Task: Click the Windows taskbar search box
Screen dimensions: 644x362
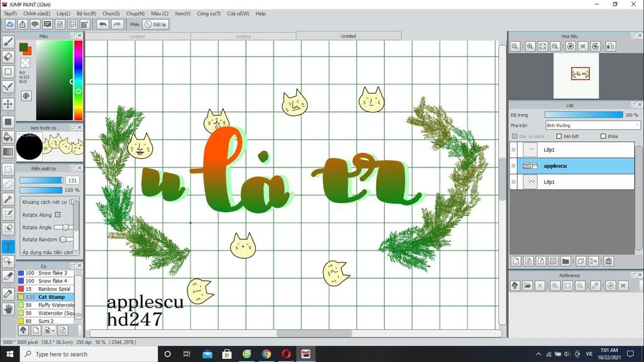Action: click(x=89, y=354)
